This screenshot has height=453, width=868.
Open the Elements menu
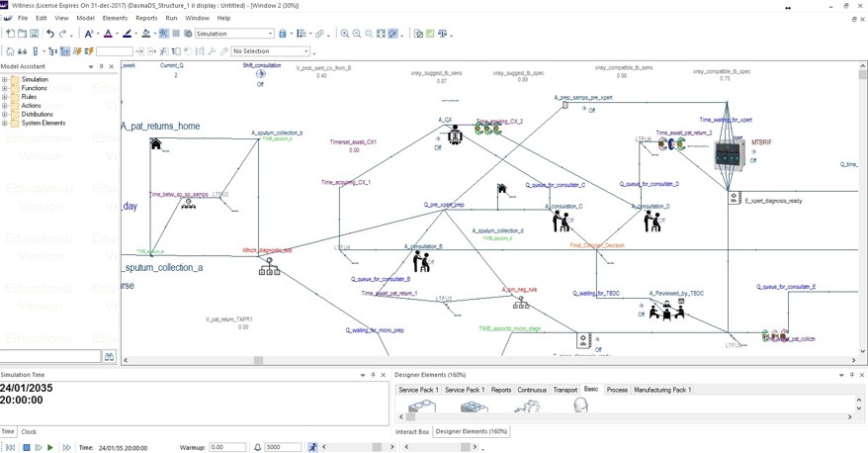(115, 18)
